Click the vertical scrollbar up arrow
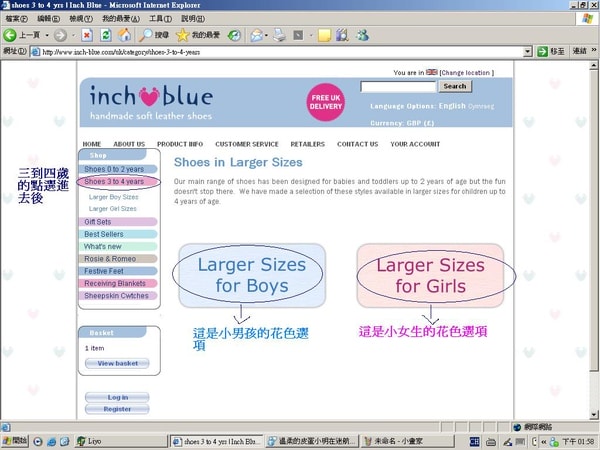 pos(593,65)
